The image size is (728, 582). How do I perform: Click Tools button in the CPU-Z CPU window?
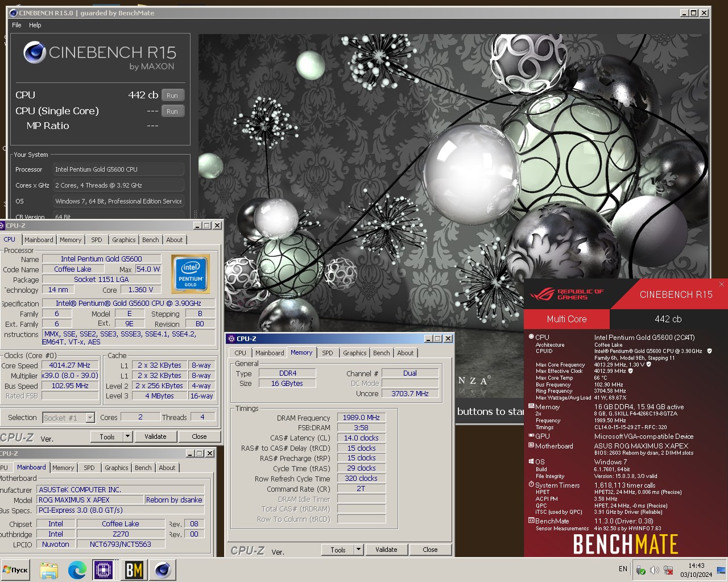click(x=107, y=436)
